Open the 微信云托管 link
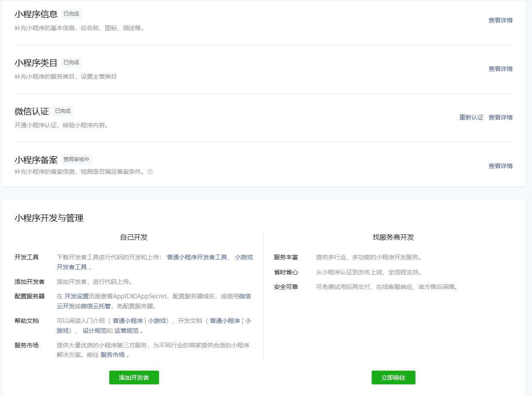This screenshot has width=532, height=396. tap(96, 306)
